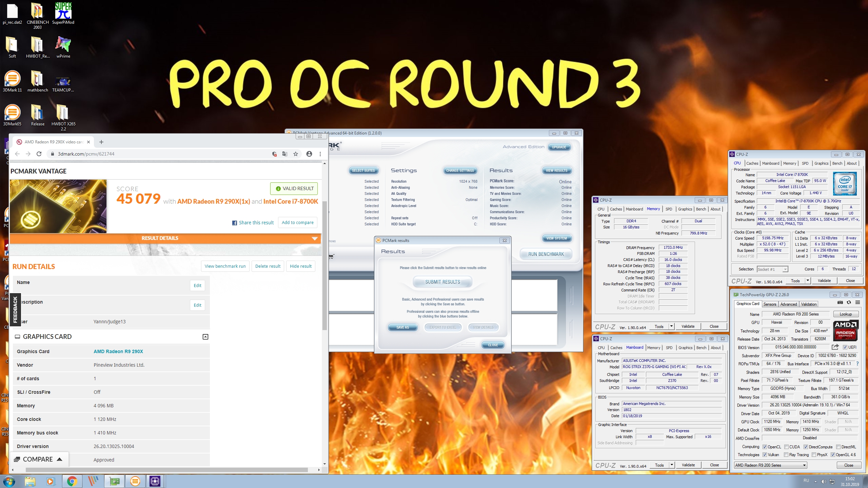The width and height of the screenshot is (868, 488).
Task: Click the GPU-Z BIOS export share icon
Action: (x=835, y=347)
